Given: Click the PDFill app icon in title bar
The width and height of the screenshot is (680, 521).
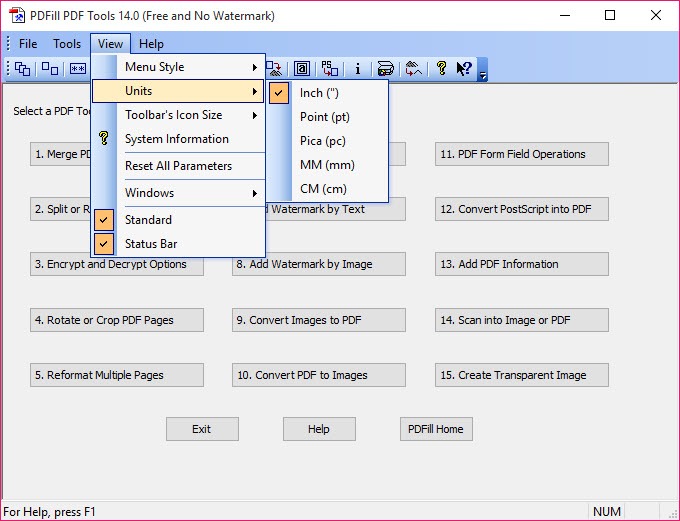Looking at the screenshot, I should [17, 16].
